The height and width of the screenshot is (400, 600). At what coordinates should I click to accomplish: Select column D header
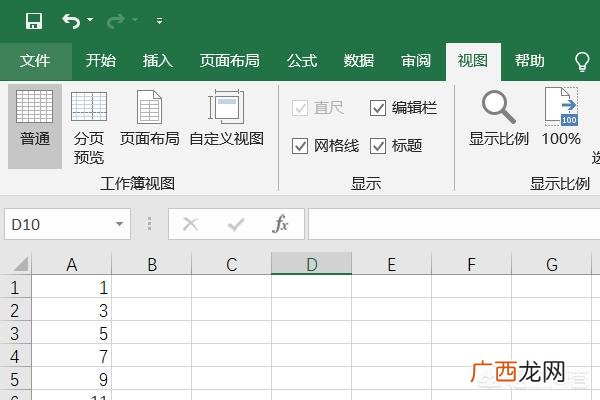point(311,264)
